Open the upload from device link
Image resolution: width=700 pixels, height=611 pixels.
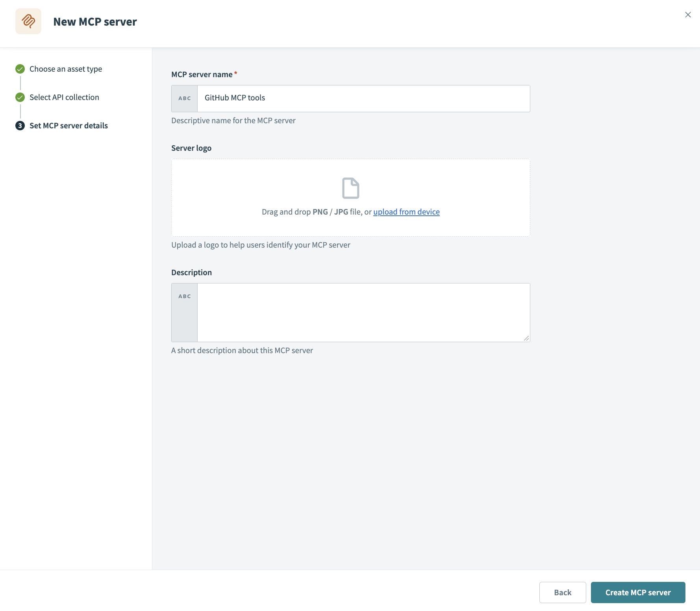[406, 211]
